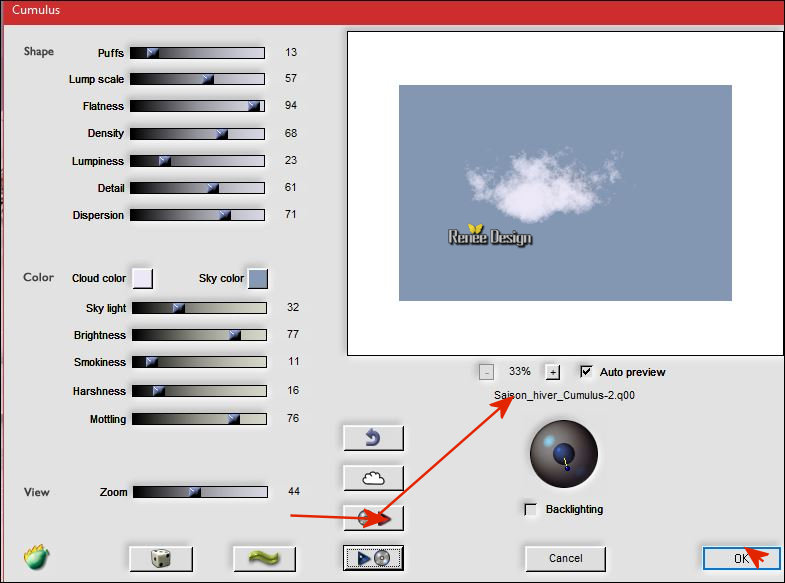Click the Zoom value 44
This screenshot has height=583, width=785.
pos(294,491)
